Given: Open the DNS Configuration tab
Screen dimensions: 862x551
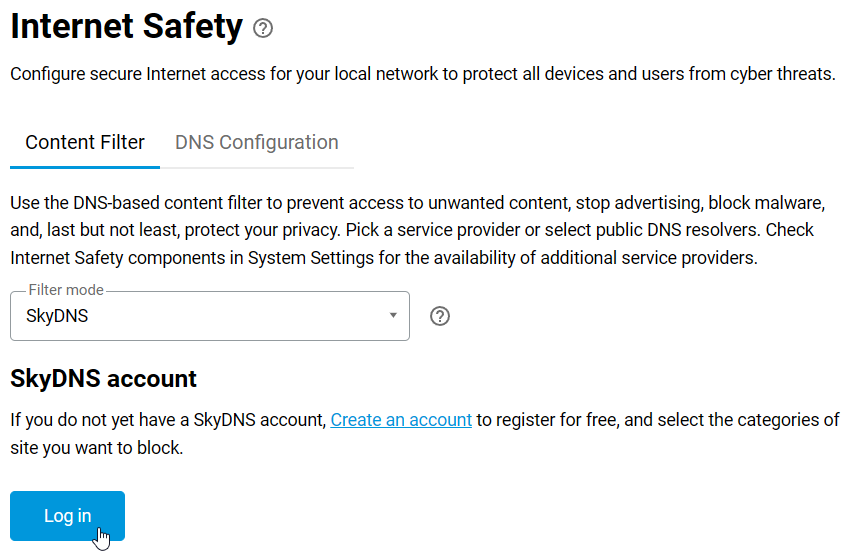Looking at the screenshot, I should pyautogui.click(x=257, y=142).
